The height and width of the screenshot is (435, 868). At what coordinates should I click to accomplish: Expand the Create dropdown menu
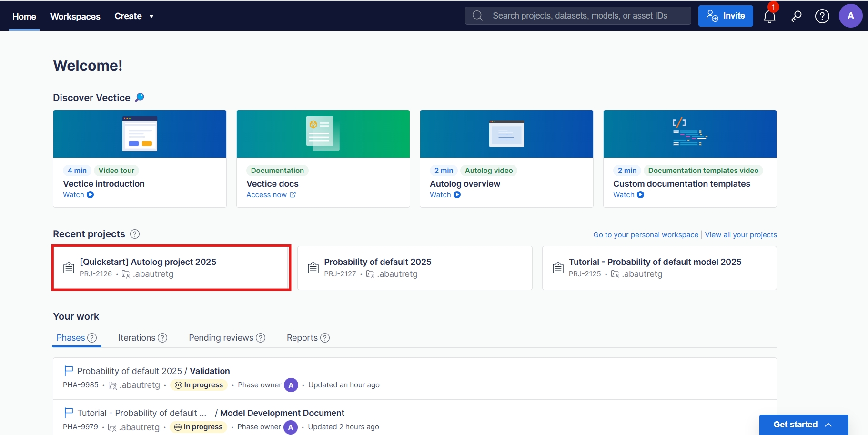tap(134, 16)
